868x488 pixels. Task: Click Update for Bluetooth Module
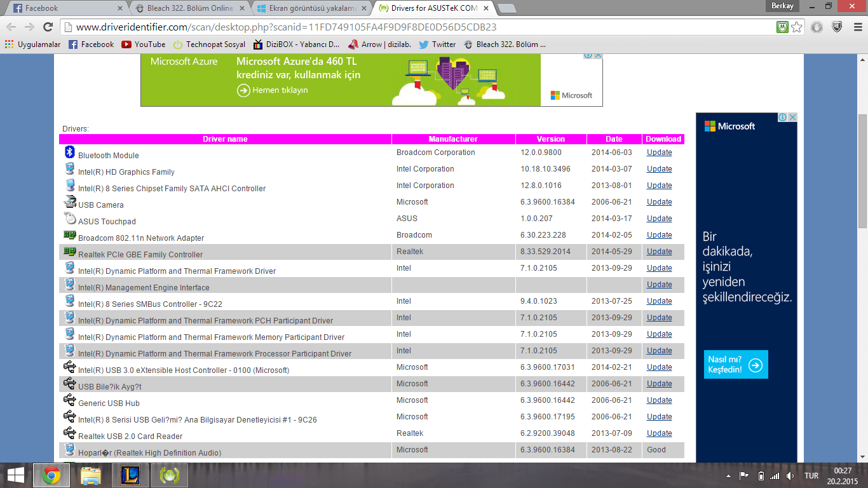659,152
